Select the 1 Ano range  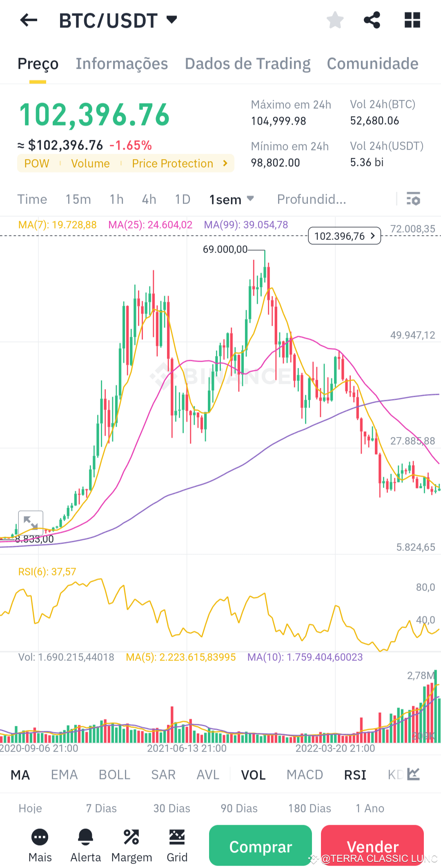370,808
